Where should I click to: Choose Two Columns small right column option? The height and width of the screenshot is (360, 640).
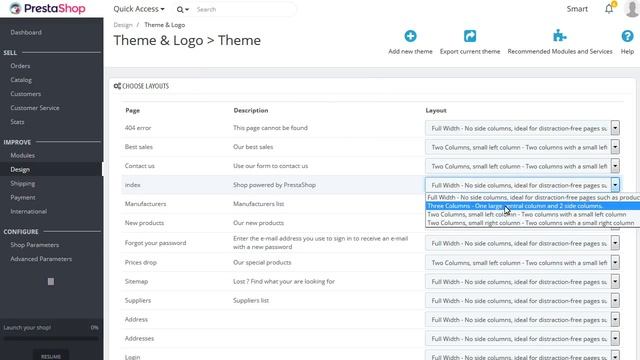tap(533, 223)
